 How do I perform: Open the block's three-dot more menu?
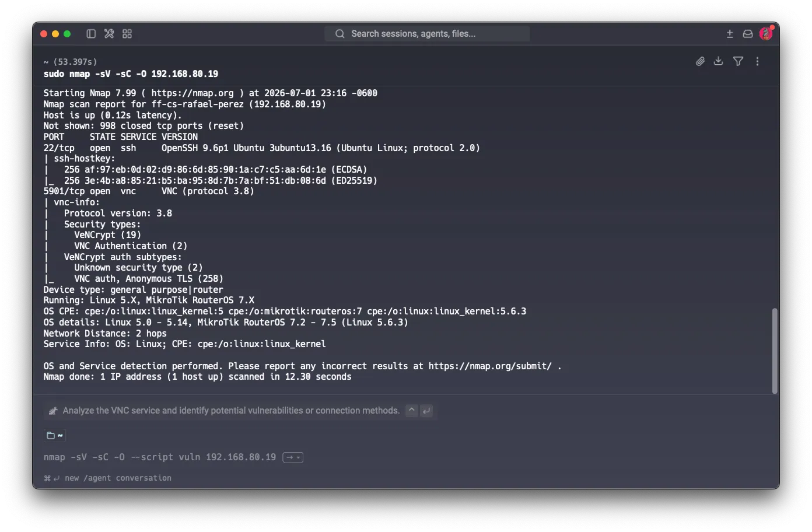[757, 61]
